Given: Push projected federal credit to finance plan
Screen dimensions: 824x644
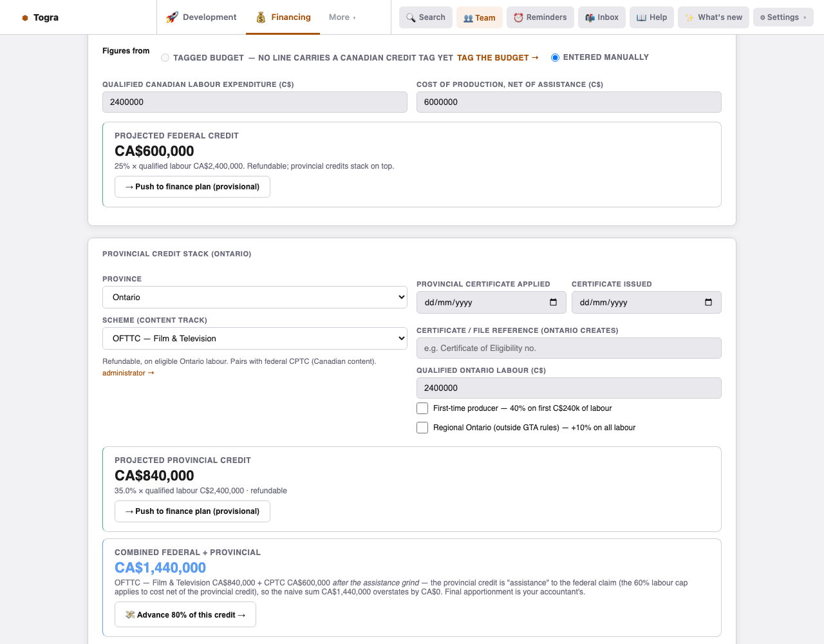Looking at the screenshot, I should click(x=192, y=187).
